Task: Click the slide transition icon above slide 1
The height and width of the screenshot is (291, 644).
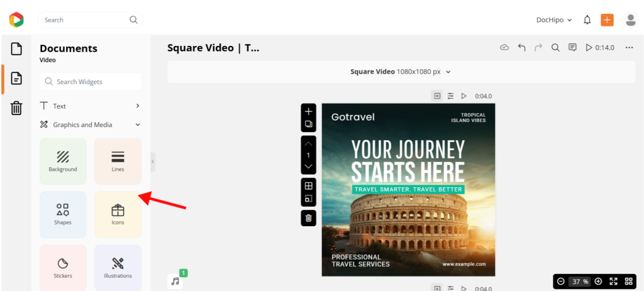Action: coord(437,96)
